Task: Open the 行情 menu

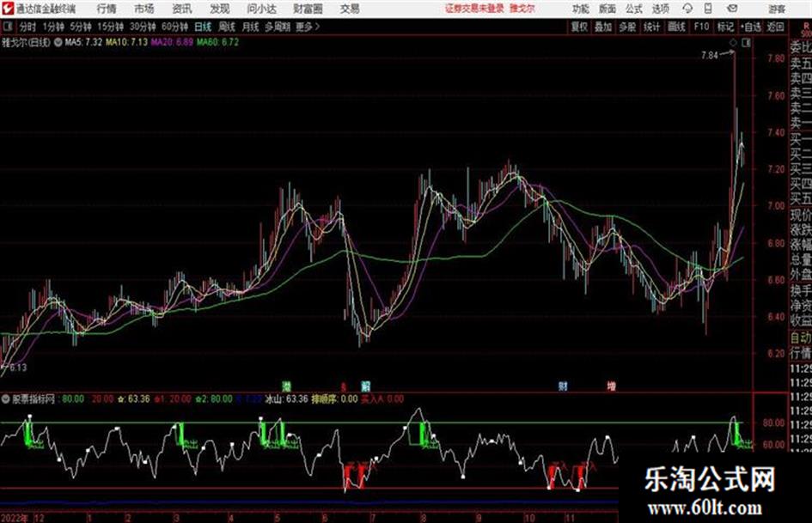Action: [x=107, y=9]
